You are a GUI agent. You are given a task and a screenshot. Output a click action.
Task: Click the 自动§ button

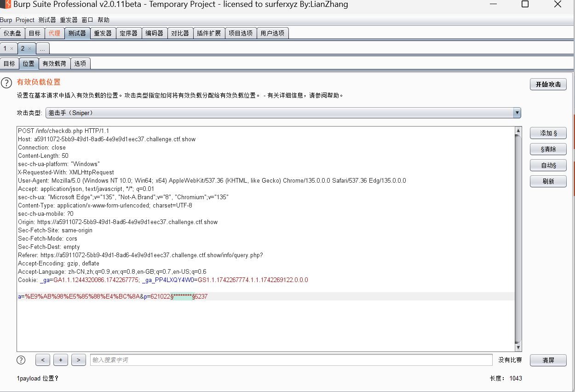click(x=548, y=165)
